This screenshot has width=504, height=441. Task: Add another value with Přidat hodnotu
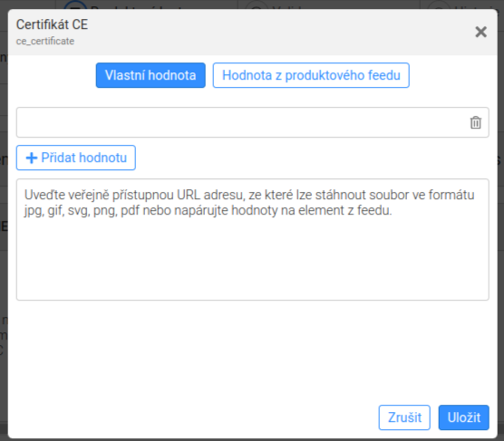point(76,158)
